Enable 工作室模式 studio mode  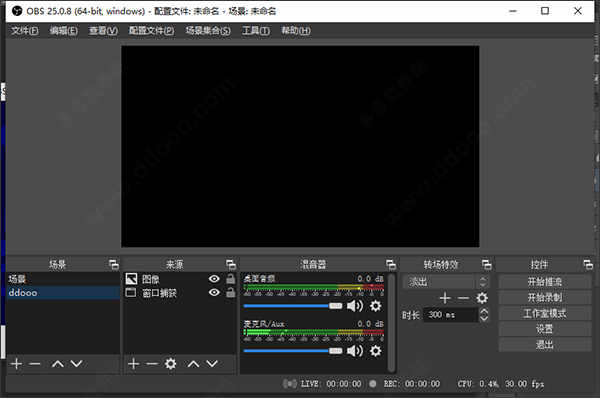click(545, 313)
